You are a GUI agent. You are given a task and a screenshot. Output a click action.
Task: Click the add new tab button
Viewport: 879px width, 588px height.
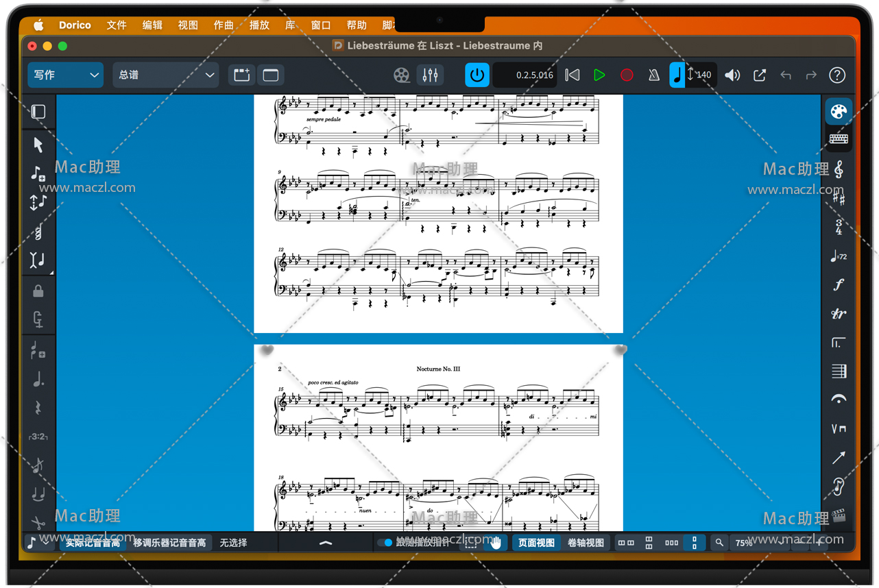[x=242, y=75]
